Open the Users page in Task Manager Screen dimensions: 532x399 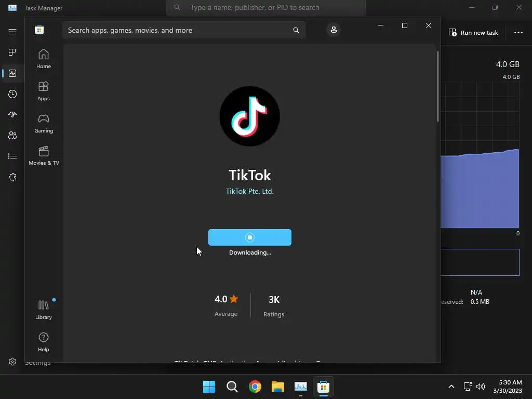click(12, 136)
